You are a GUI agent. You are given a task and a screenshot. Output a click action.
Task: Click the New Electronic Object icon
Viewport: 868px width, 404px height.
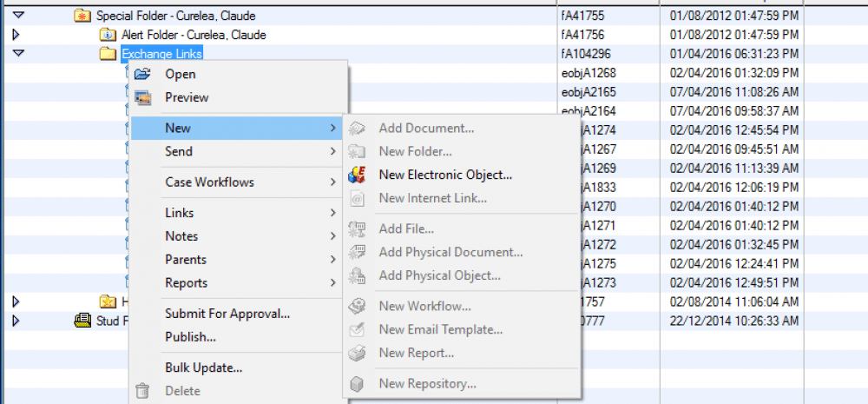coord(357,175)
